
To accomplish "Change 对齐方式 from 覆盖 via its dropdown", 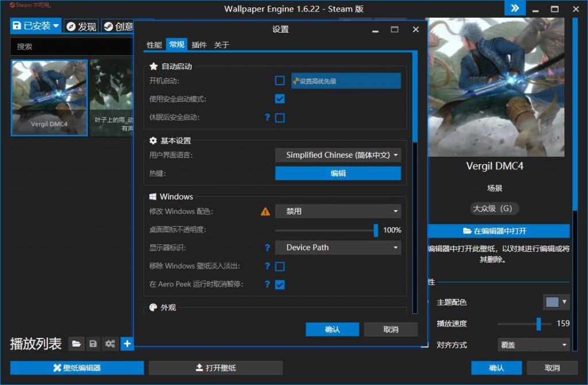I will click(x=533, y=344).
